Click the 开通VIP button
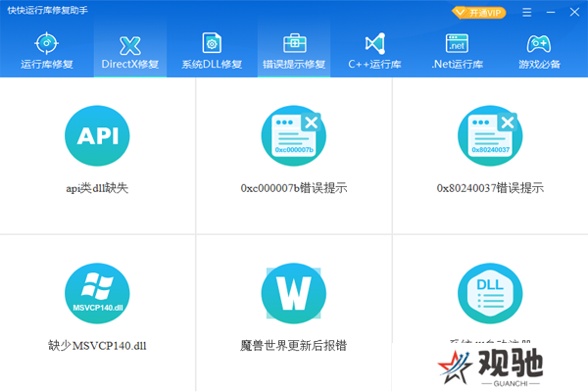Image resolution: width=588 pixels, height=392 pixels. click(x=478, y=13)
